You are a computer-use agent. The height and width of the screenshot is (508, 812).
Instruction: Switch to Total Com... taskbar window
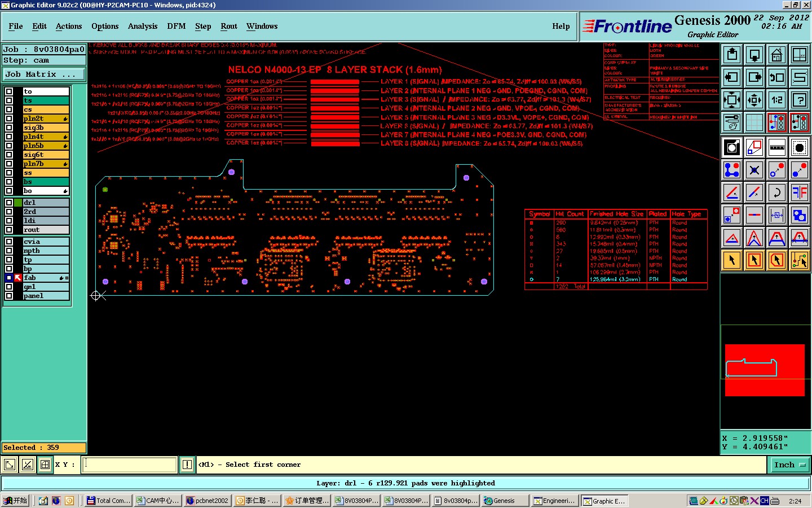point(109,501)
